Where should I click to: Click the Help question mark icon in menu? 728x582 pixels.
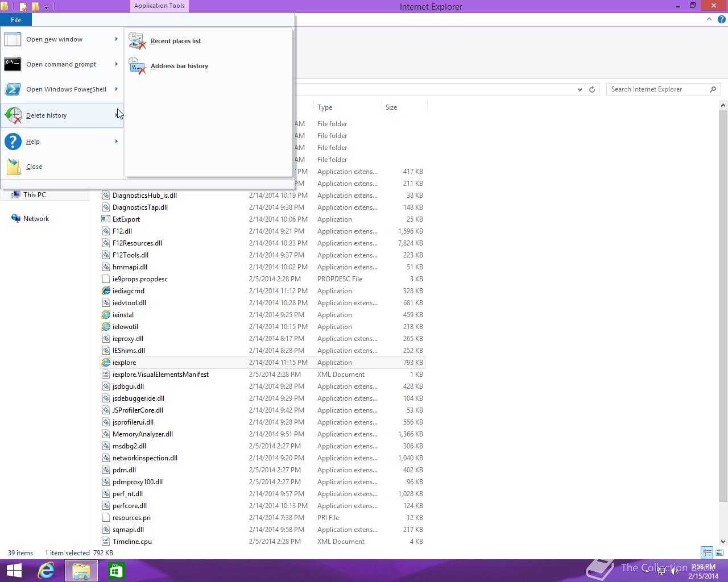click(13, 142)
